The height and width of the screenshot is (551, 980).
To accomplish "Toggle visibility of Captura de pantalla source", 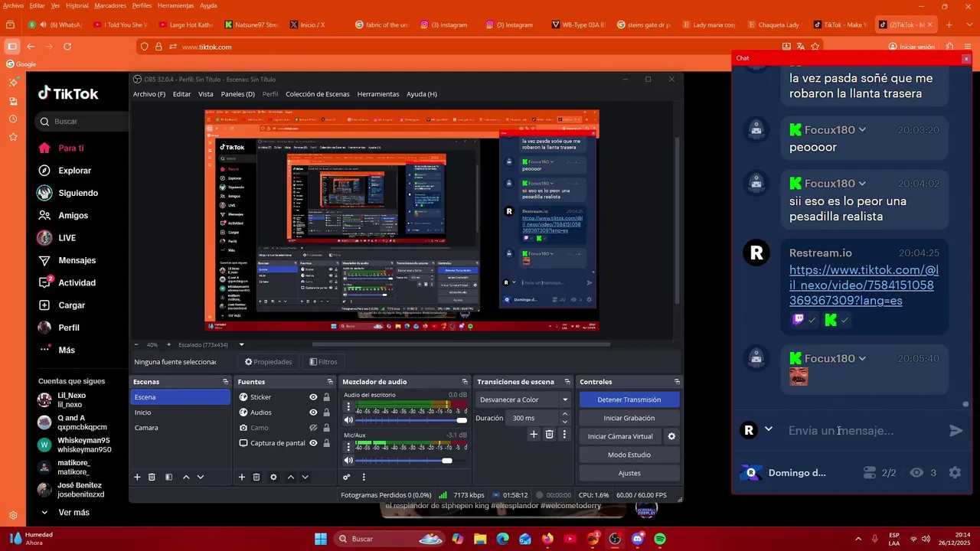I will click(313, 443).
